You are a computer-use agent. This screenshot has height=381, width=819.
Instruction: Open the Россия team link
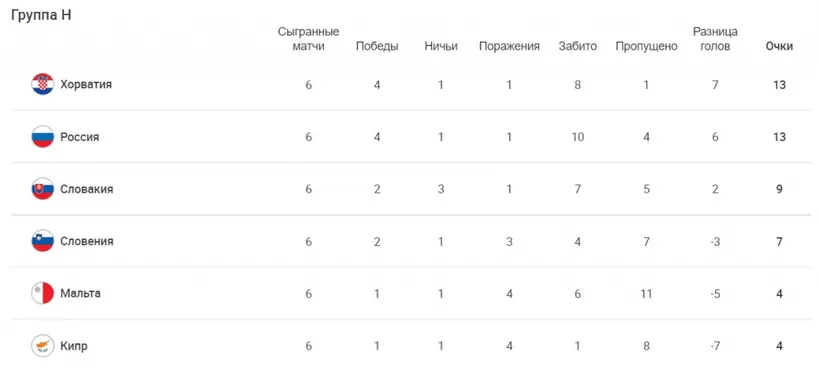pos(79,137)
